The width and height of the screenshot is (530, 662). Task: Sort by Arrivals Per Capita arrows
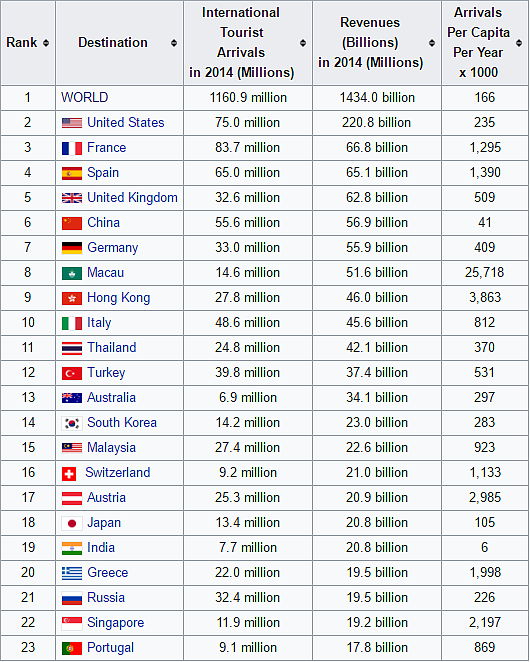[519, 43]
